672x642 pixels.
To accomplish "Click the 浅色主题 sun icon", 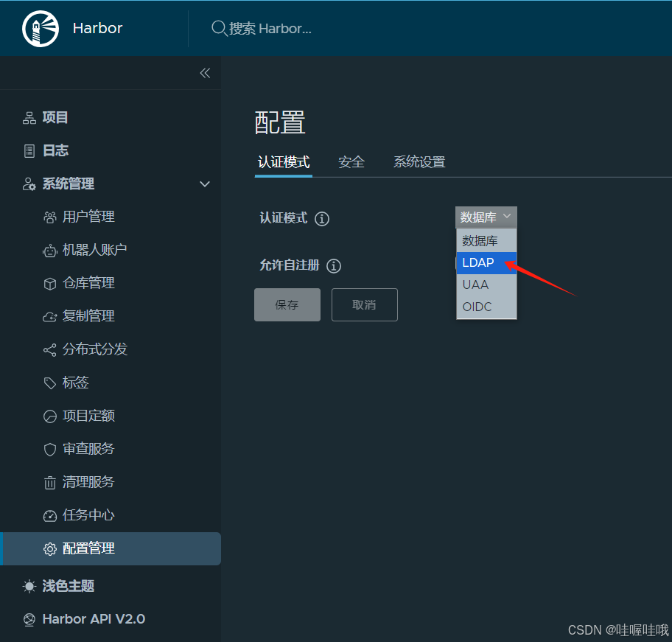I will click(29, 586).
